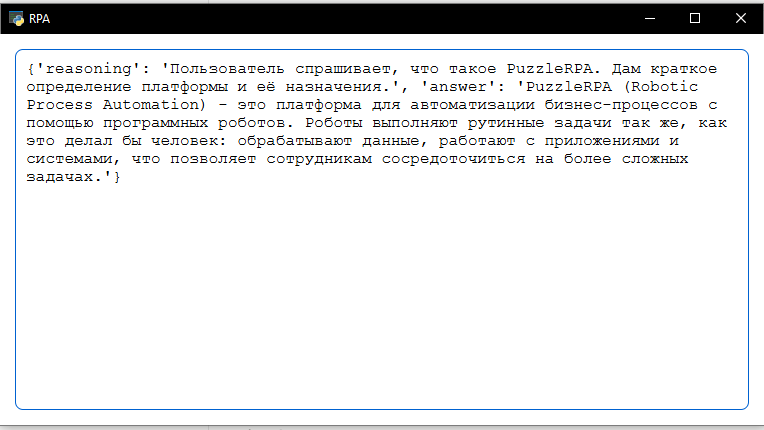Click the word 'сосредоточиться'
764x430 pixels.
[x=453, y=159]
